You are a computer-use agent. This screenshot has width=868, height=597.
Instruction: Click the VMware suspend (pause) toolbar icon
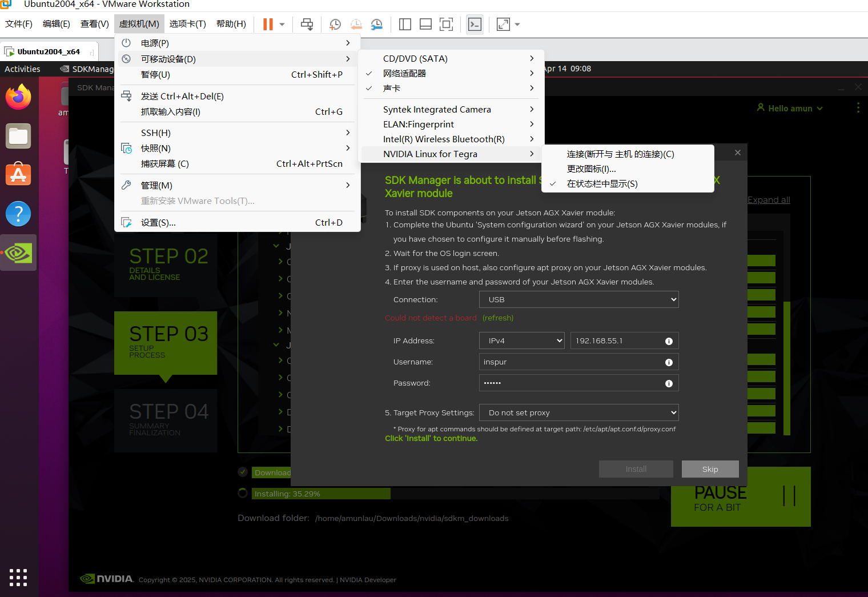click(x=268, y=24)
